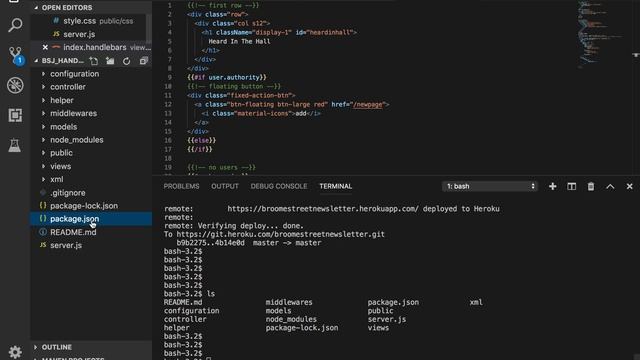Click 'package-lock.json' in terminal ls output

pos(302,328)
